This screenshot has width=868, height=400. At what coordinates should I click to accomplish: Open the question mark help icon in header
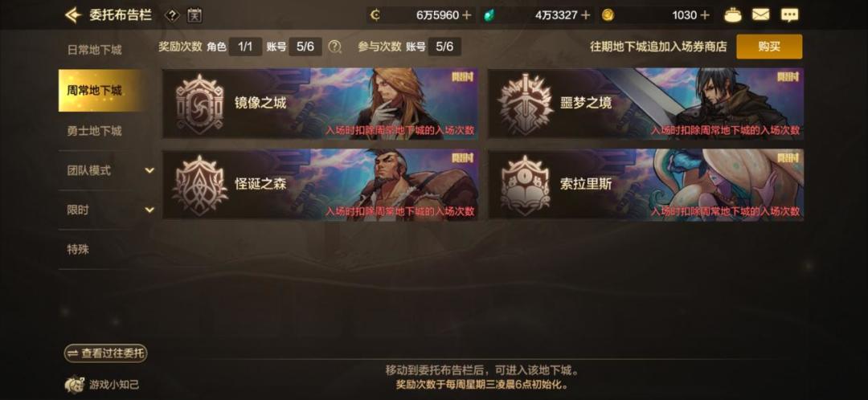(172, 15)
